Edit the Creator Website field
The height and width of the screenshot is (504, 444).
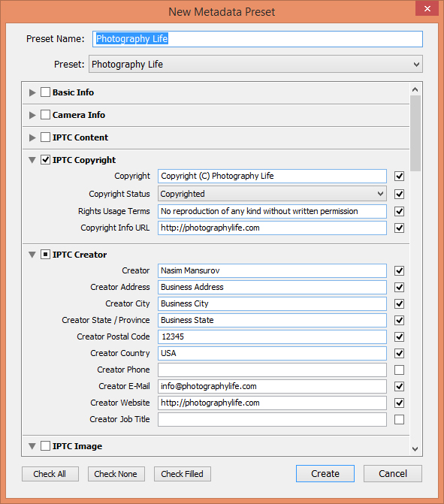pos(272,403)
